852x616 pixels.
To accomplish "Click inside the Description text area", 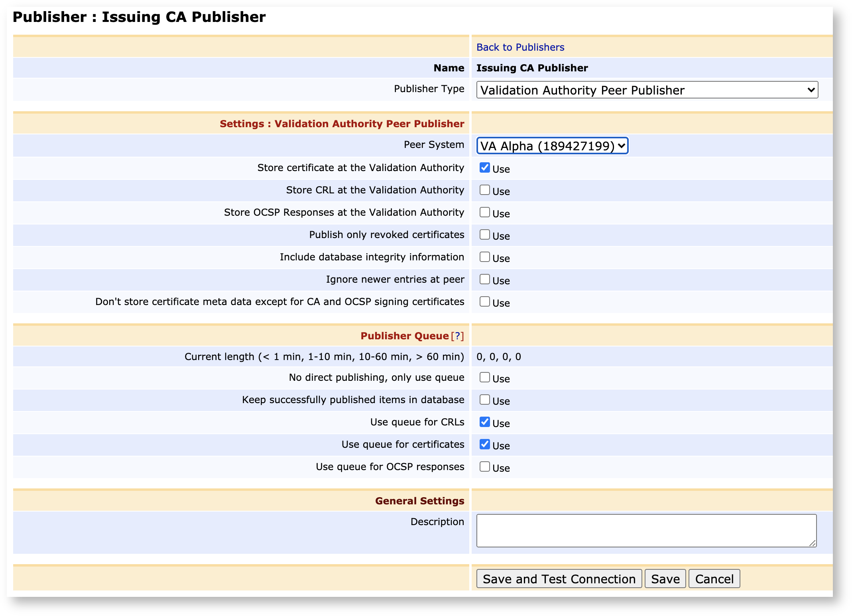I will pyautogui.click(x=646, y=530).
